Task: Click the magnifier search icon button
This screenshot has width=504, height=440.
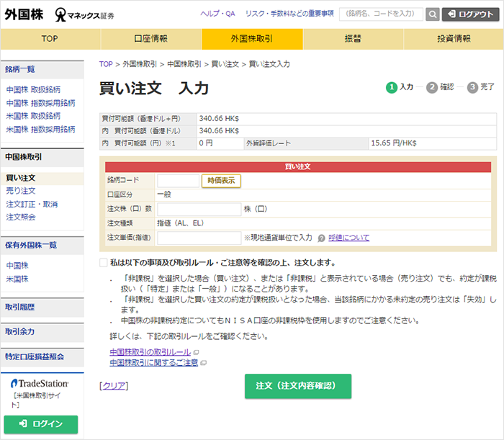Action: pyautogui.click(x=432, y=14)
